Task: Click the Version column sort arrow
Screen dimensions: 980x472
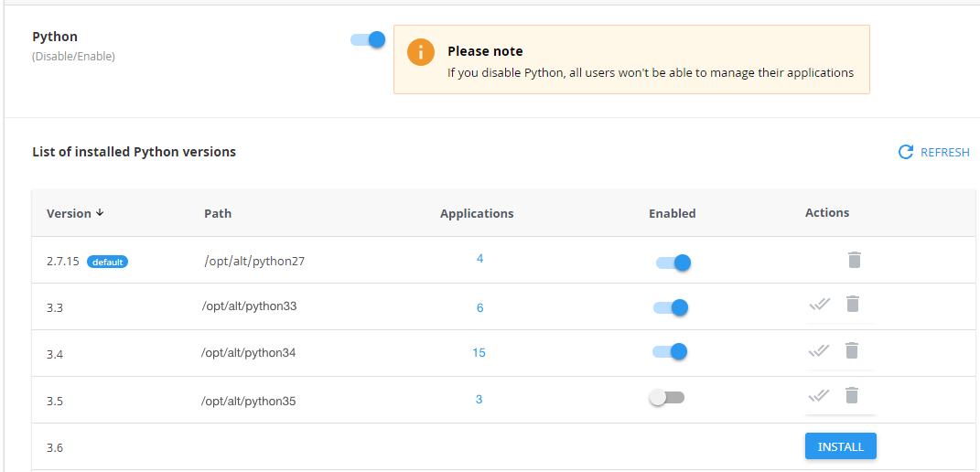Action: (100, 213)
